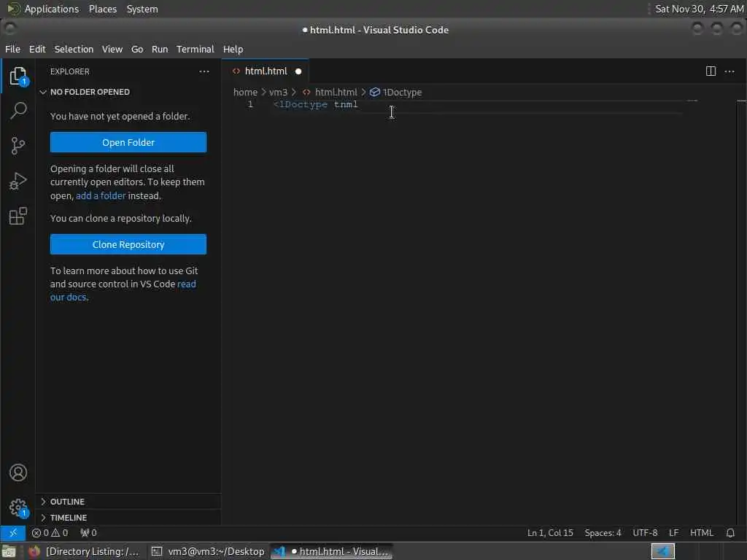Open the Run and Debug view icon

(18, 181)
